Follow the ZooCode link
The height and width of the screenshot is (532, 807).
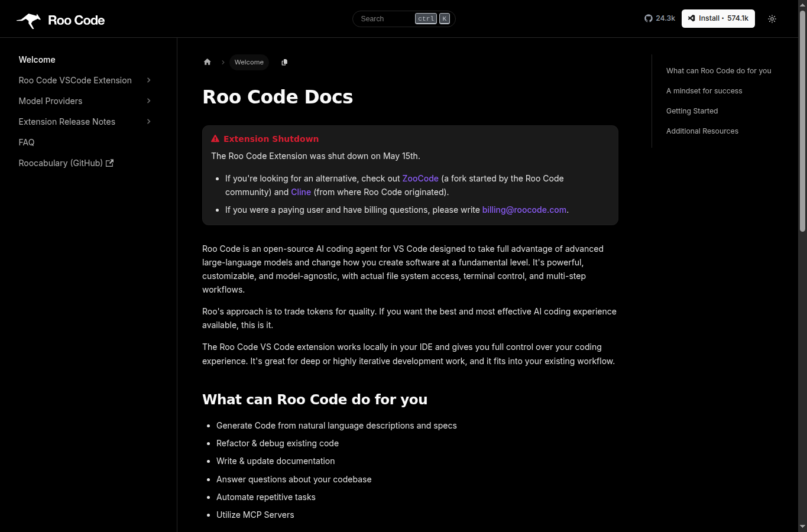pos(420,179)
